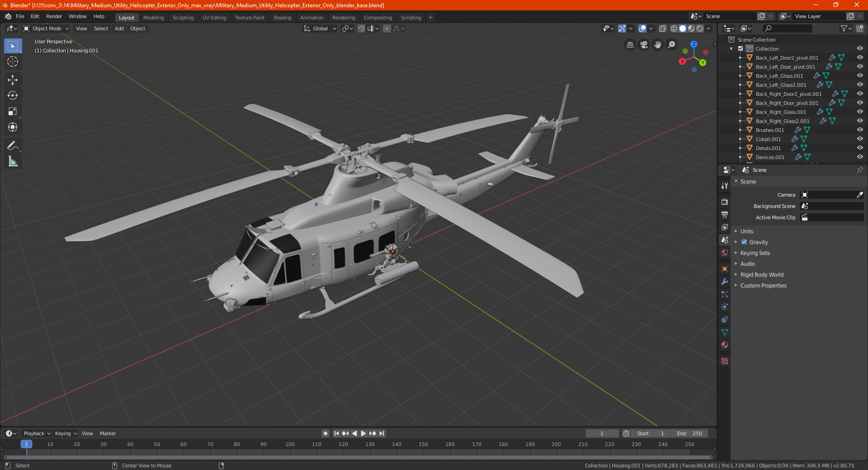Expand Back_Left_Door_pivot.001 tree item
The image size is (868, 470).
pyautogui.click(x=741, y=66)
